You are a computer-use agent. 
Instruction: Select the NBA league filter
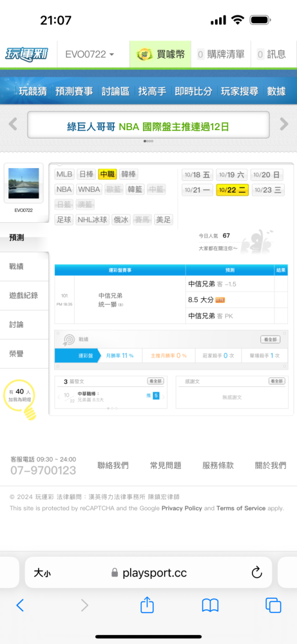pyautogui.click(x=64, y=189)
